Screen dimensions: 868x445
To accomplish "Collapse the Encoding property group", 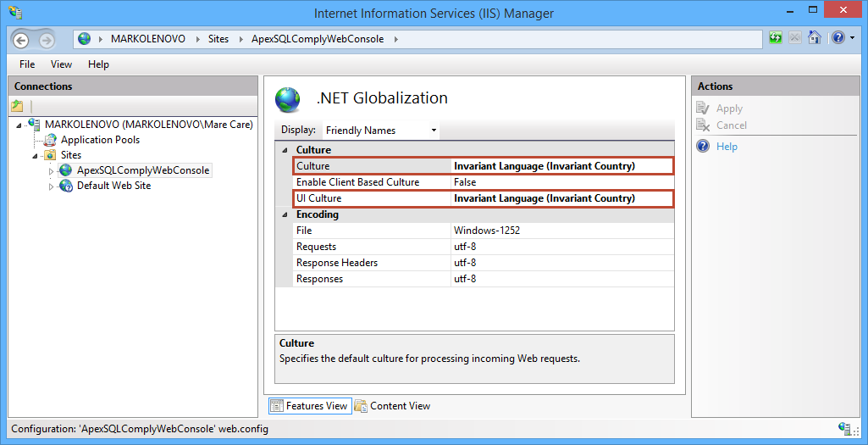I will [285, 214].
